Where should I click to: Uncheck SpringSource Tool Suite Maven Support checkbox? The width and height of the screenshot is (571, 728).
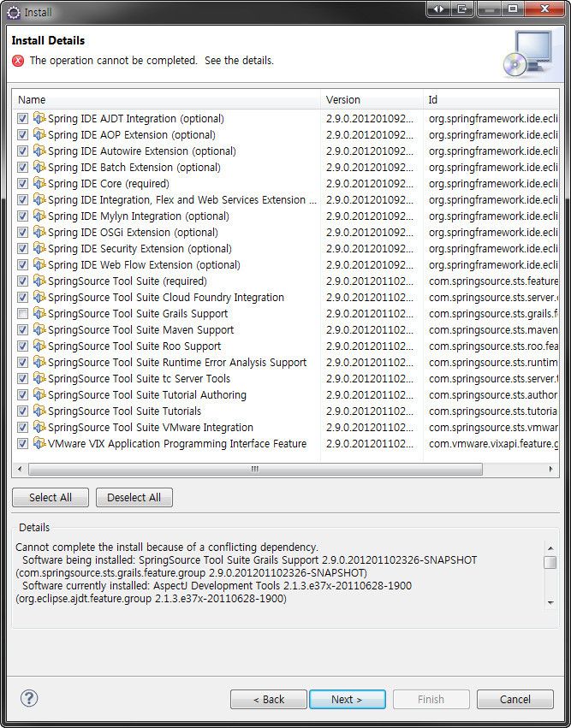click(22, 330)
